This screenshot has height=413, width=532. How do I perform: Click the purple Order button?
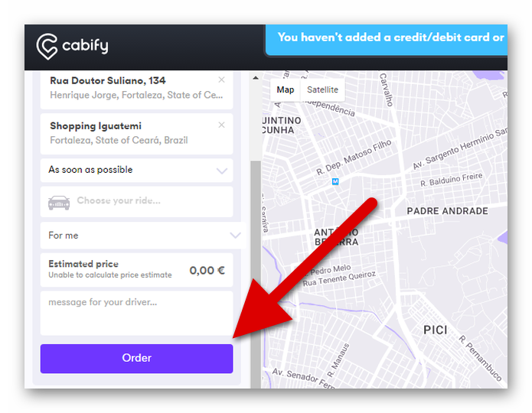coord(136,359)
